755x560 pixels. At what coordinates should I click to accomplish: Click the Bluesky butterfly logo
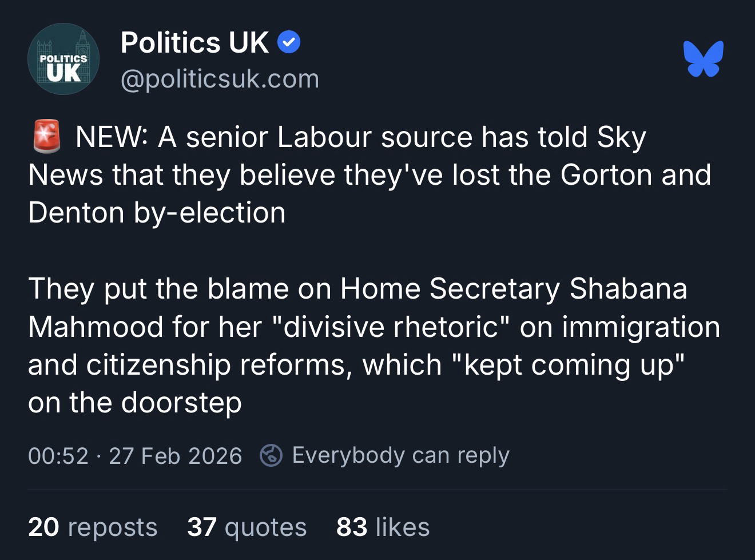[703, 58]
